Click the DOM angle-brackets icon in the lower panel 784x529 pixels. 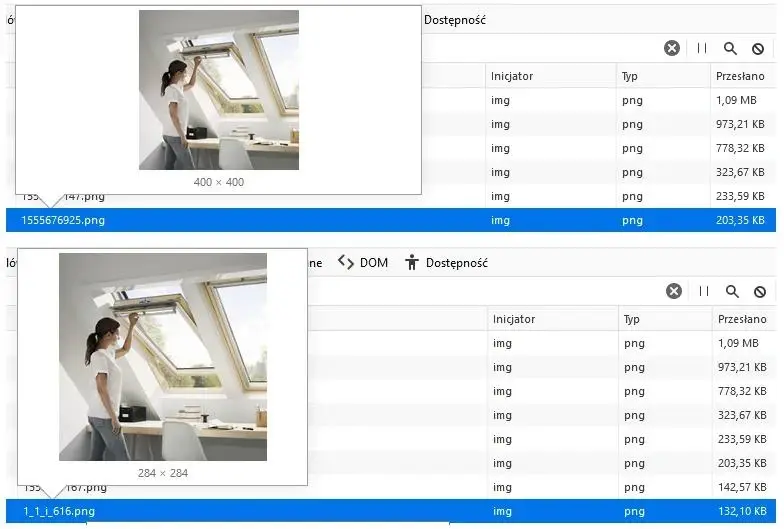(346, 262)
